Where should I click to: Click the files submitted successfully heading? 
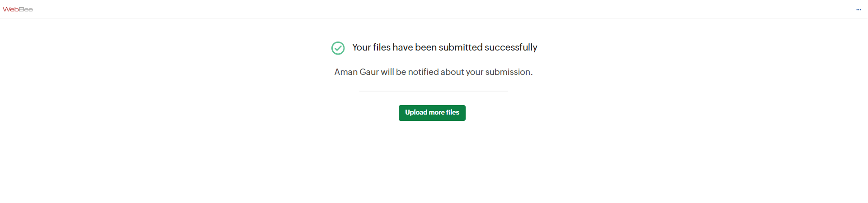tap(444, 47)
